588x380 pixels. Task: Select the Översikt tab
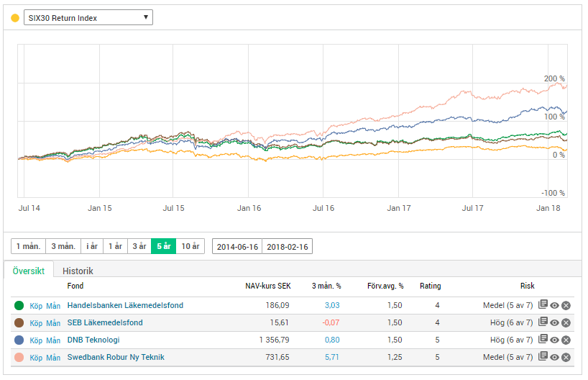click(x=29, y=271)
